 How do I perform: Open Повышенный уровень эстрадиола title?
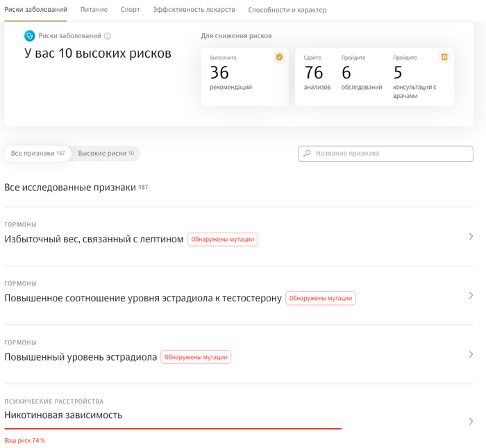click(81, 357)
